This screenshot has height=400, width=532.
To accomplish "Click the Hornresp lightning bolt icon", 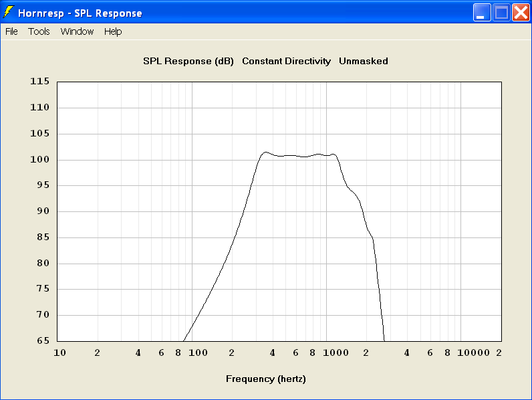I will pos(9,12).
